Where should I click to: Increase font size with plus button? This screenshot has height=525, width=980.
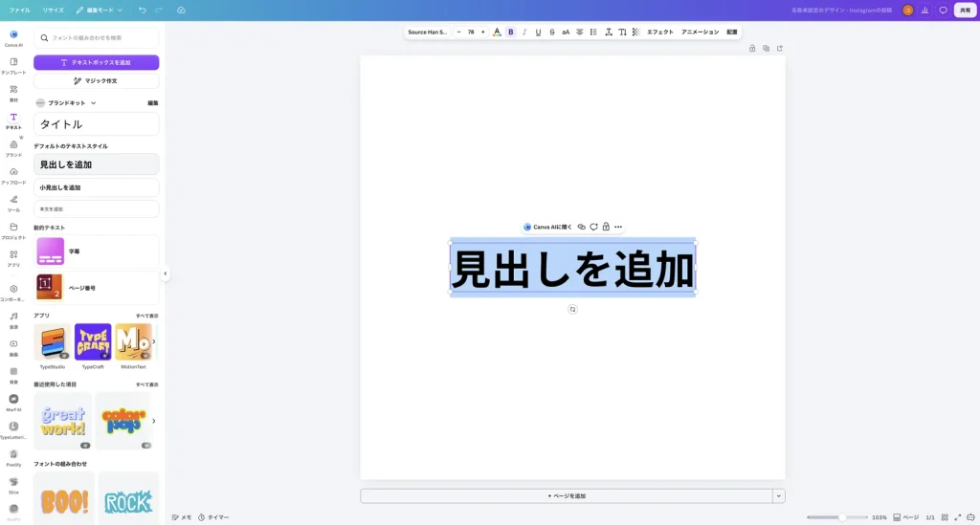pos(482,32)
